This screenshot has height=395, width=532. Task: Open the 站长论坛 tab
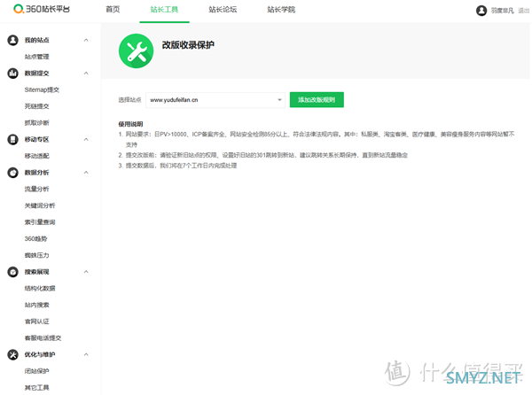[x=223, y=10]
